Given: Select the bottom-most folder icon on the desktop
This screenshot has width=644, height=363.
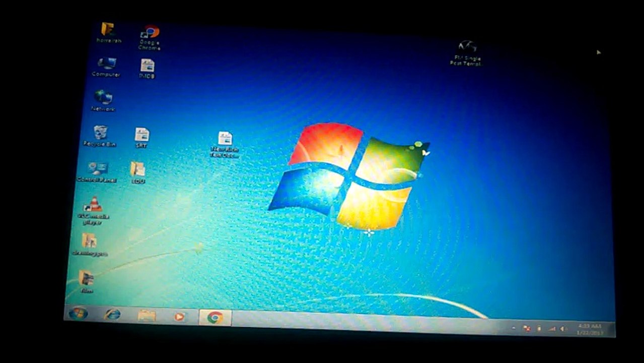Looking at the screenshot, I should (86, 281).
